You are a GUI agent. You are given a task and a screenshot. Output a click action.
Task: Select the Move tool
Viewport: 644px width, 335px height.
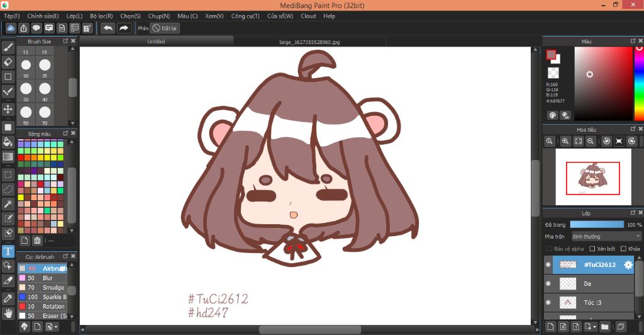click(8, 110)
